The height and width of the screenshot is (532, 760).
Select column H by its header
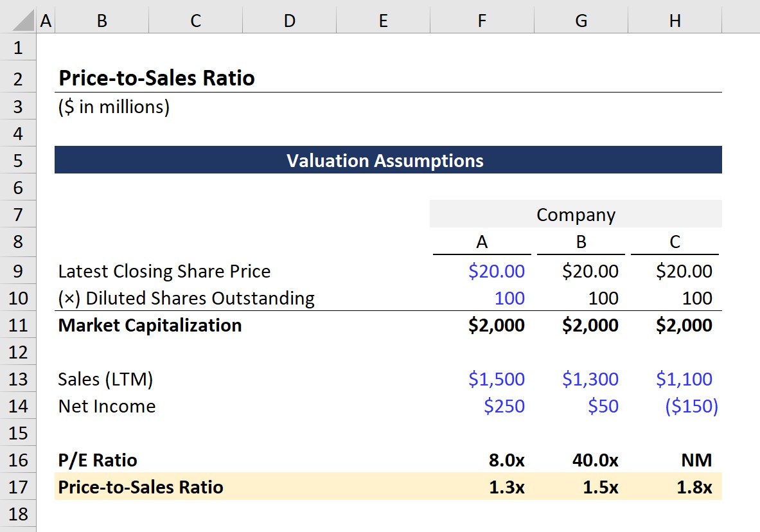(x=675, y=20)
